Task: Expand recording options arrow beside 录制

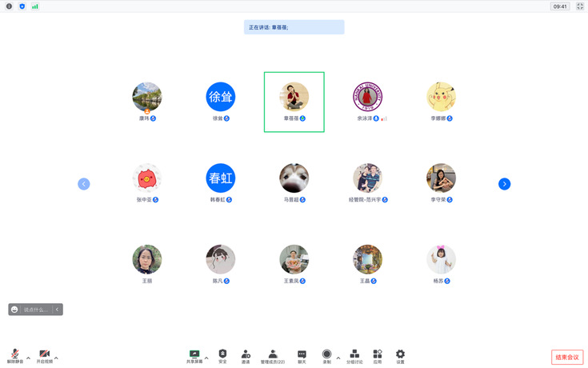Action: 338,358
